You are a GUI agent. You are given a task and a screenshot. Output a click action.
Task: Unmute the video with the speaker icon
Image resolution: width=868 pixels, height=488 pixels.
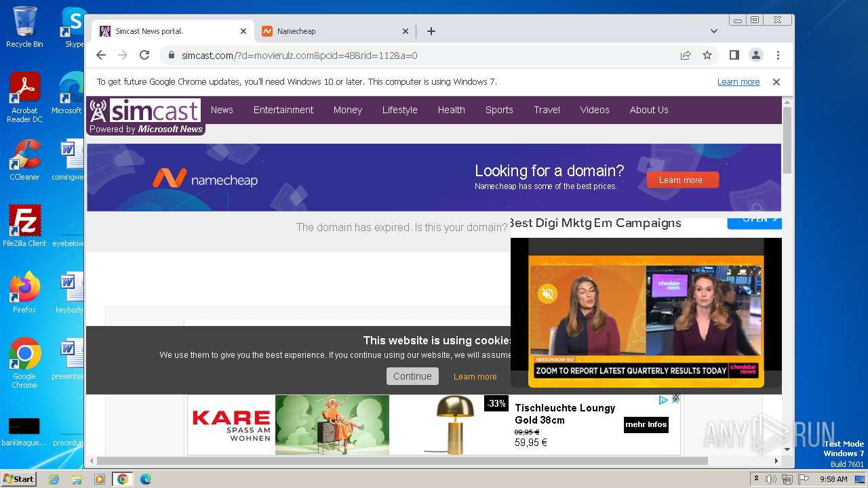coord(547,293)
